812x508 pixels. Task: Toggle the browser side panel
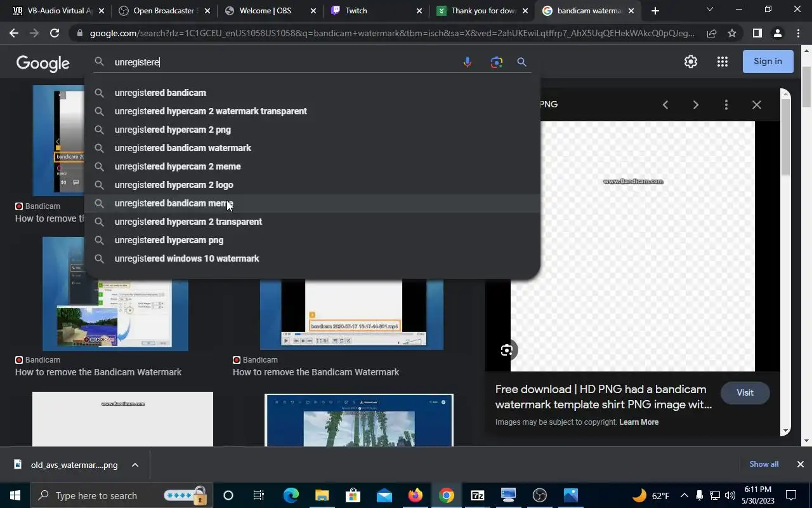757,33
